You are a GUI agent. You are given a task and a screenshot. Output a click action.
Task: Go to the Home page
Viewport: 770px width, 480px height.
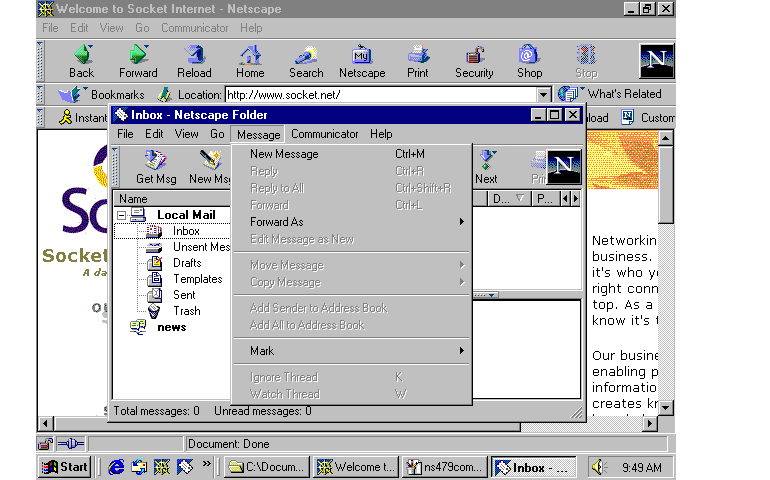[250, 61]
